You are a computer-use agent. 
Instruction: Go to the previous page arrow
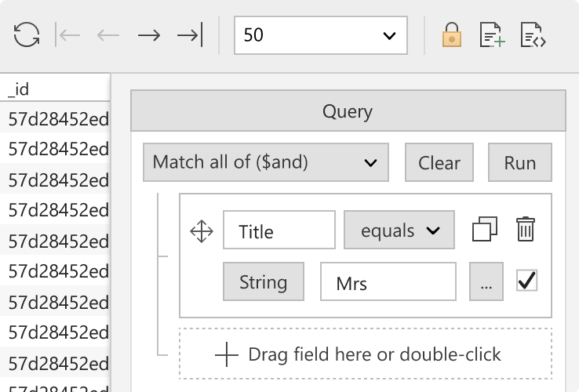(107, 35)
